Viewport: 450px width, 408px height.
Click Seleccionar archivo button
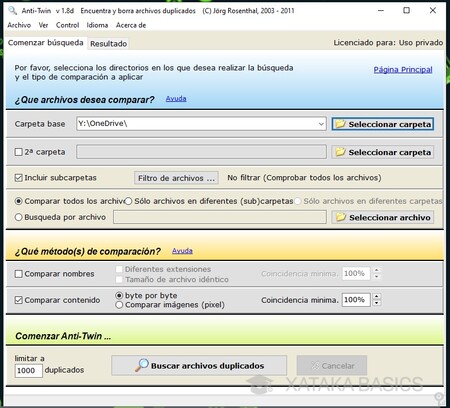tap(383, 217)
